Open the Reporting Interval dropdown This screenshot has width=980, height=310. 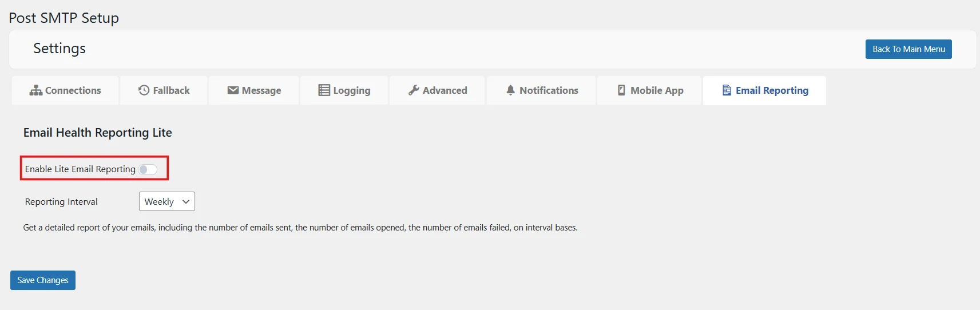coord(167,201)
